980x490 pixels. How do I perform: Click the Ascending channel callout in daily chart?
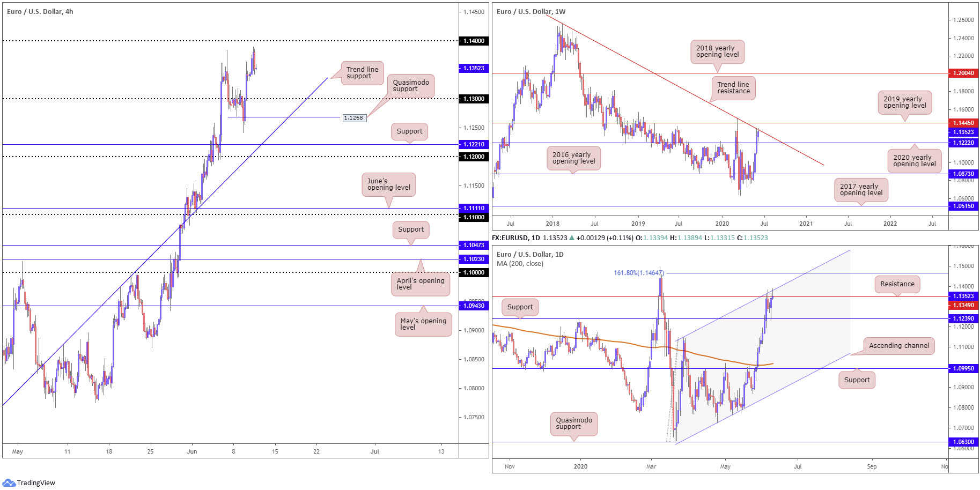899,346
